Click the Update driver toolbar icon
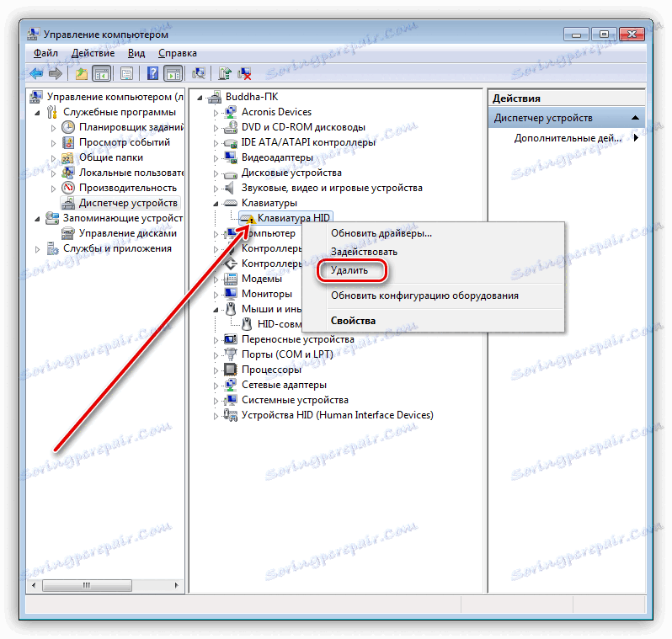This screenshot has height=639, width=672. [x=224, y=74]
